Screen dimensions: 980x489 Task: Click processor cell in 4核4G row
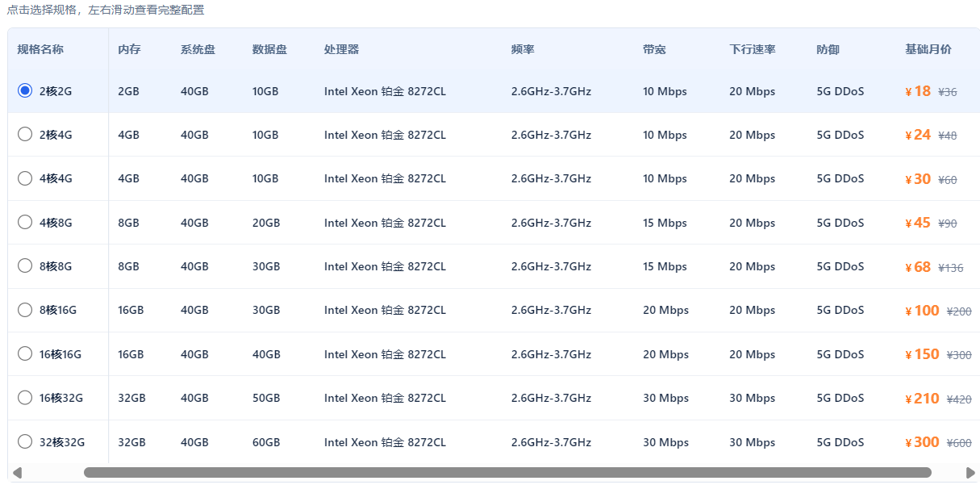tap(385, 179)
